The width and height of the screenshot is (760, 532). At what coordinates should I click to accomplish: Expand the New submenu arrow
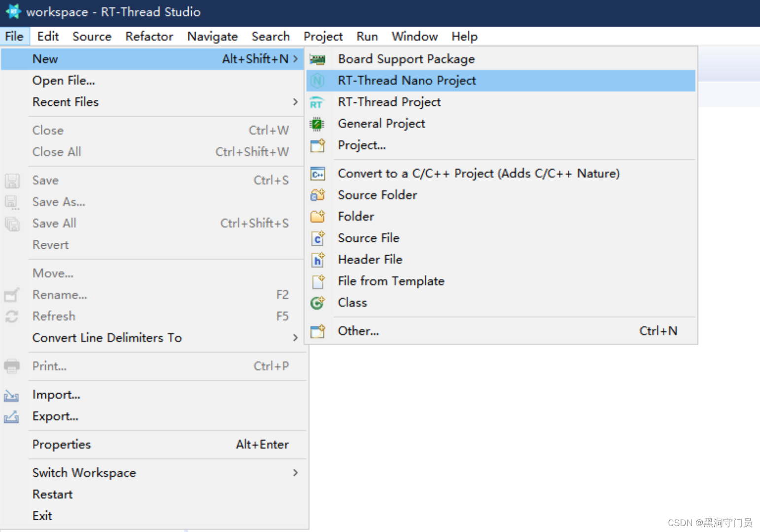point(295,59)
